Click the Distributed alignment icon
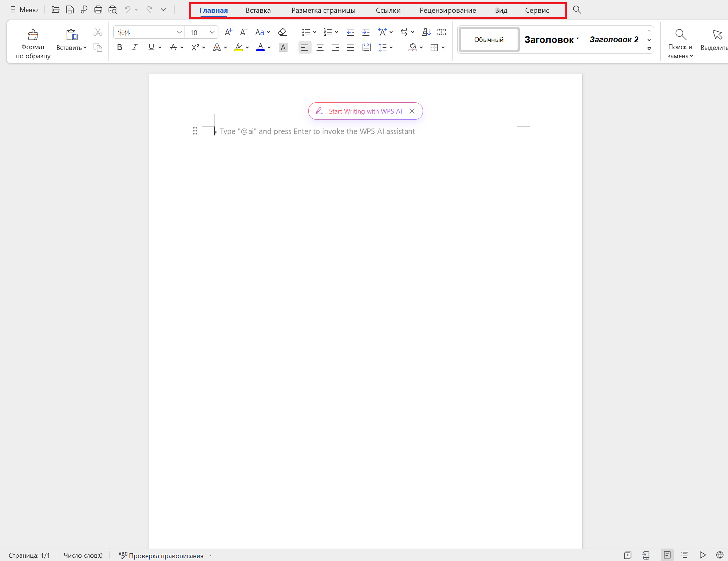The image size is (728, 561). click(x=366, y=47)
